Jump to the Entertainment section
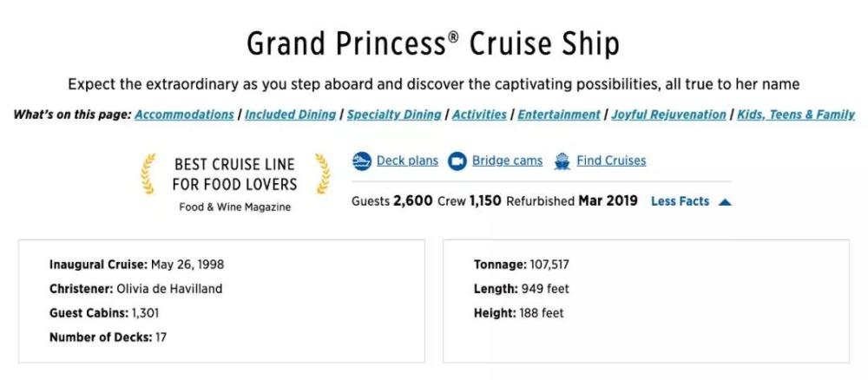 pyautogui.click(x=559, y=115)
